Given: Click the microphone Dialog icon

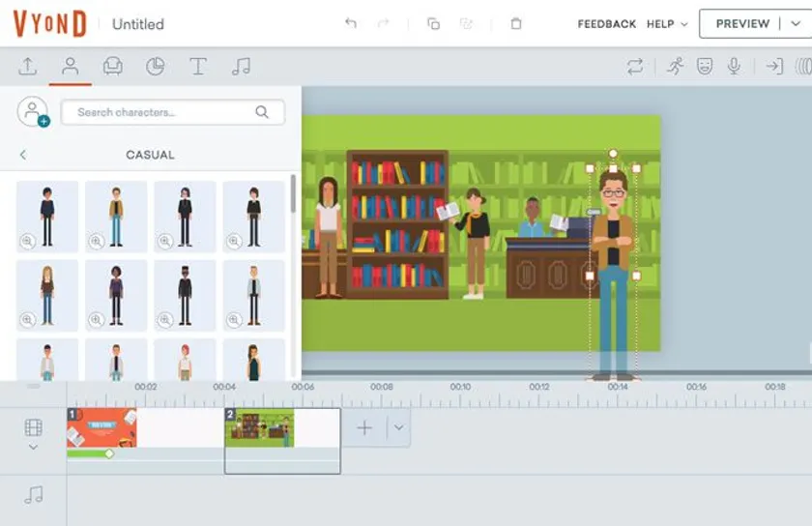Looking at the screenshot, I should tap(735, 66).
